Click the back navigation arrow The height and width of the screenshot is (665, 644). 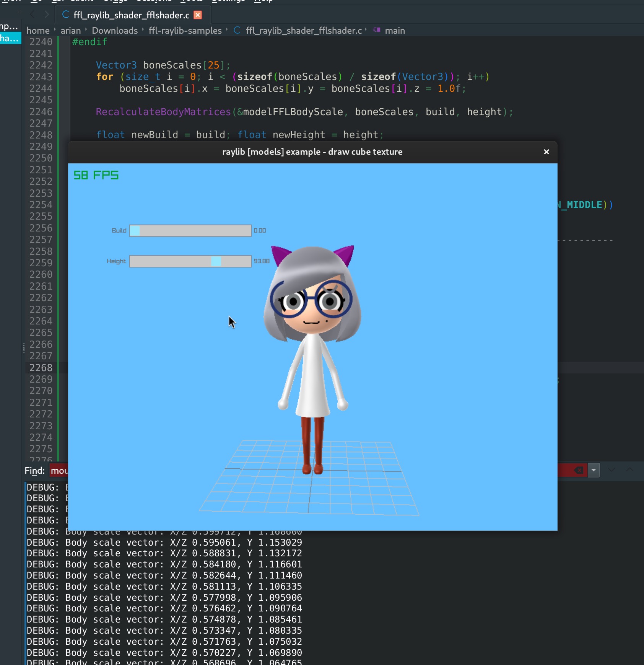32,15
